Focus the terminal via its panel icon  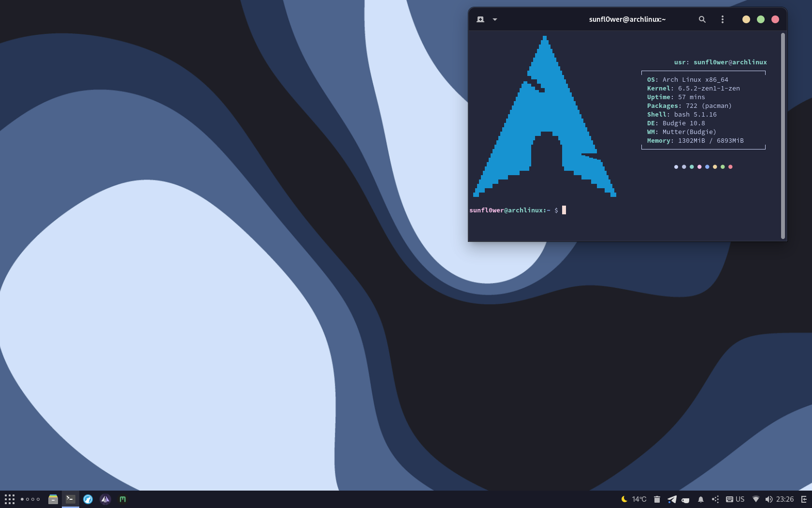(x=71, y=499)
